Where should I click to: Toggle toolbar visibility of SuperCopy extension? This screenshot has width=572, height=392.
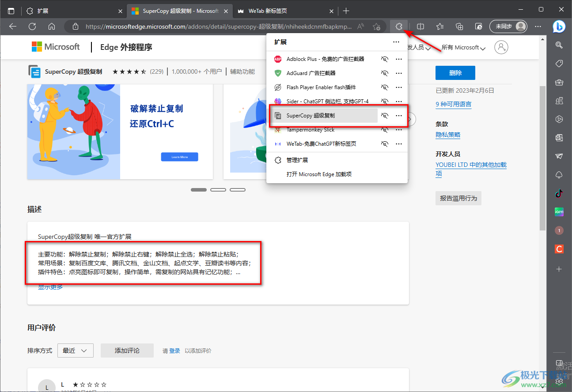tap(385, 116)
